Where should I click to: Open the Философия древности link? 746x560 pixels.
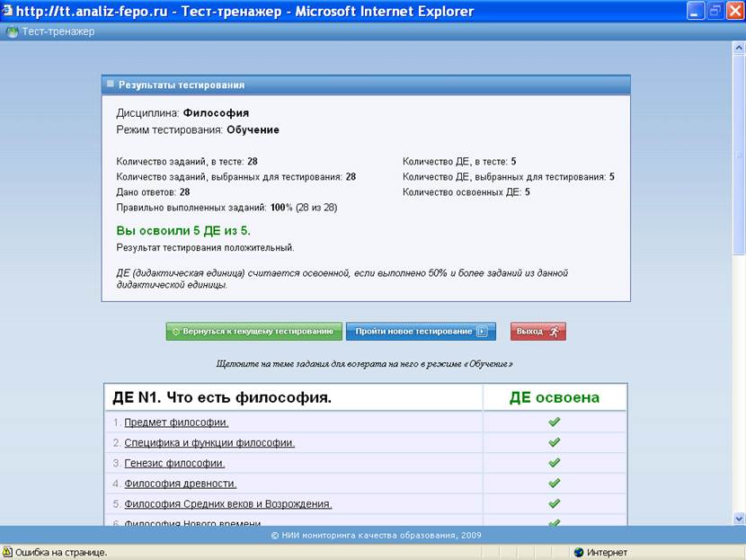181,484
